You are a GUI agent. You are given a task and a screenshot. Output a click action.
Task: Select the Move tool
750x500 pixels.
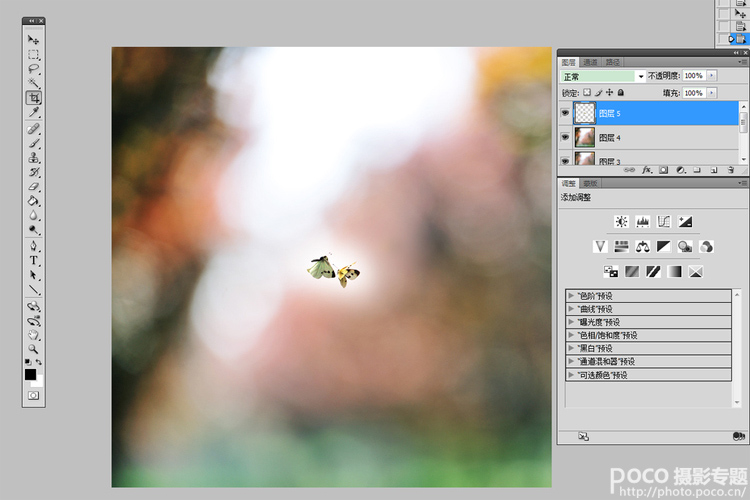(x=33, y=40)
